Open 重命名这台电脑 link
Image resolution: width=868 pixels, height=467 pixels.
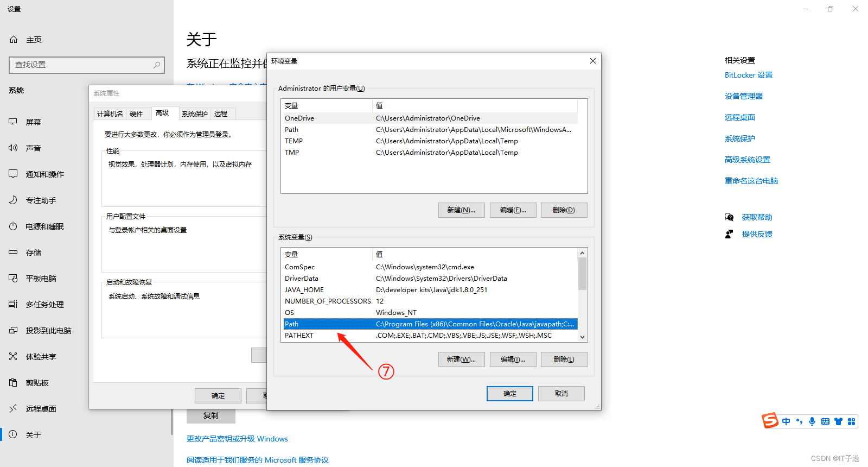pyautogui.click(x=751, y=181)
